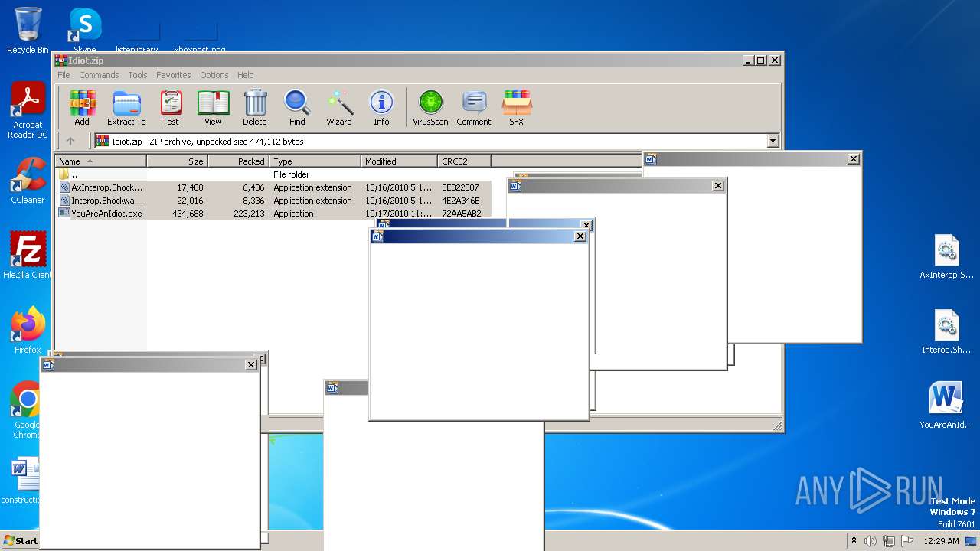The width and height of the screenshot is (980, 551).
Task: Click the Add toolbar icon in WinRAR
Action: (x=82, y=107)
